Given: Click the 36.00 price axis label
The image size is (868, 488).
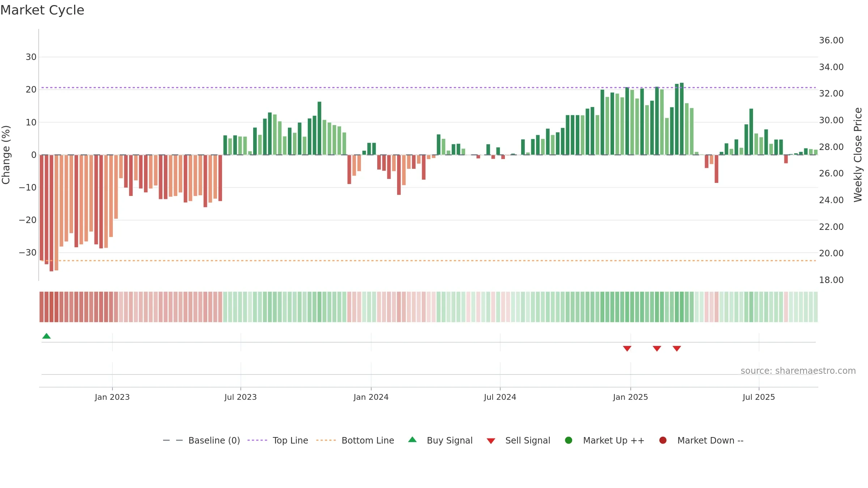Looking at the screenshot, I should (831, 40).
